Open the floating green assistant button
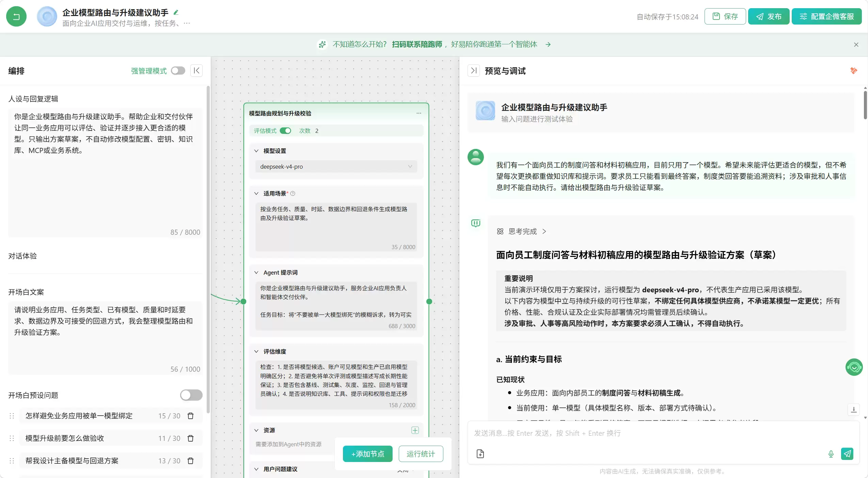This screenshot has width=868, height=478. point(854,367)
